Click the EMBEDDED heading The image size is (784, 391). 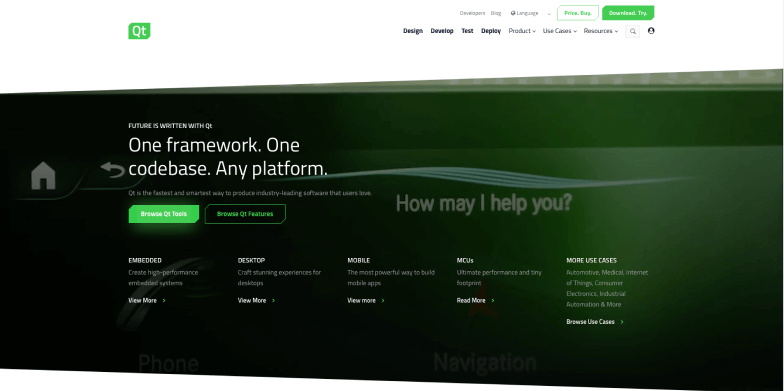coord(145,260)
